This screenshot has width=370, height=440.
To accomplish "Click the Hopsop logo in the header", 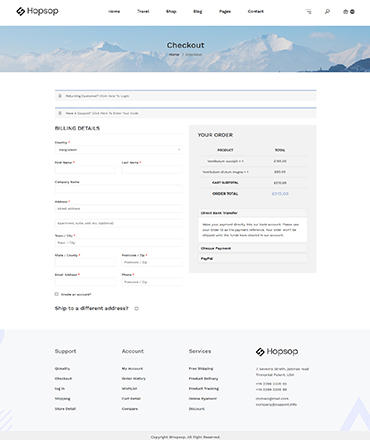I will coord(37,11).
